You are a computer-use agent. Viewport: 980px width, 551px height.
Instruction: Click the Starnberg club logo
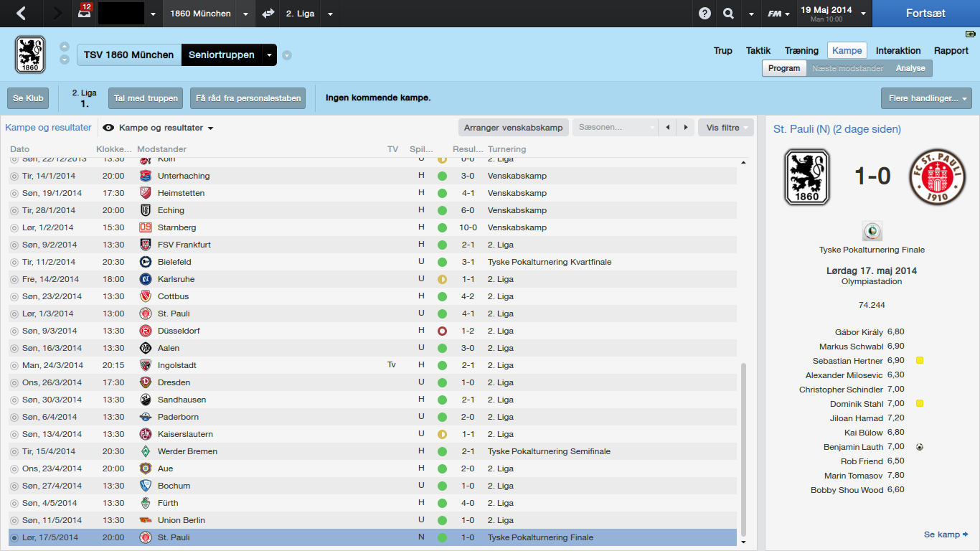(x=146, y=227)
